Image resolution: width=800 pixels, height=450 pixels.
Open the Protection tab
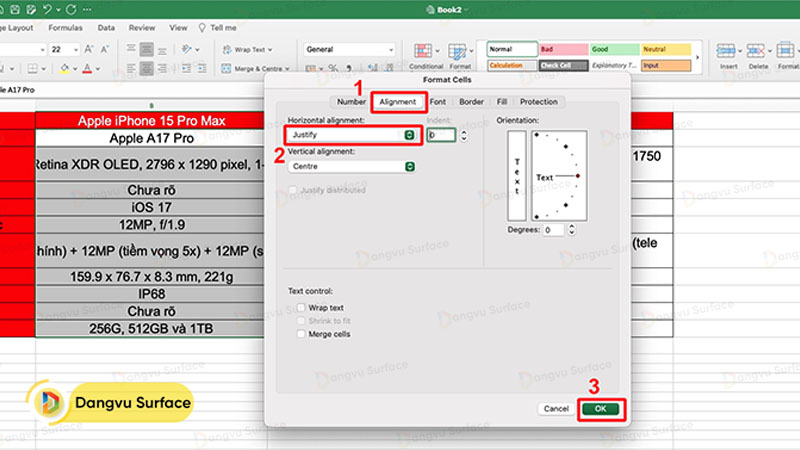tap(539, 102)
